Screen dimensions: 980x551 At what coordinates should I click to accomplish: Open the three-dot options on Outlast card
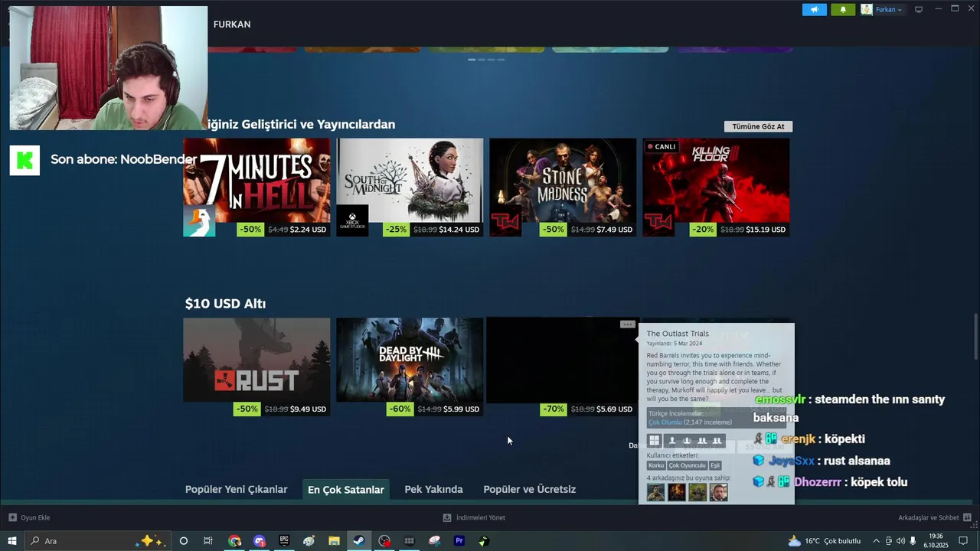click(x=627, y=324)
